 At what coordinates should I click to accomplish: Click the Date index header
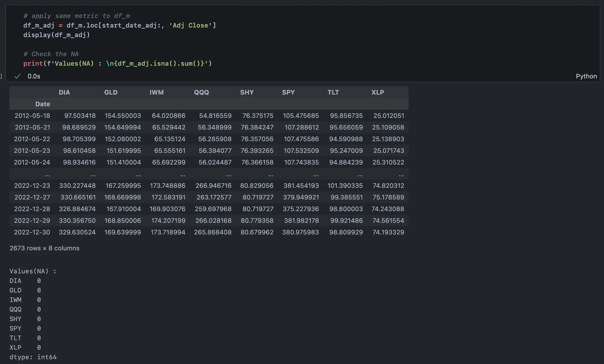[43, 104]
